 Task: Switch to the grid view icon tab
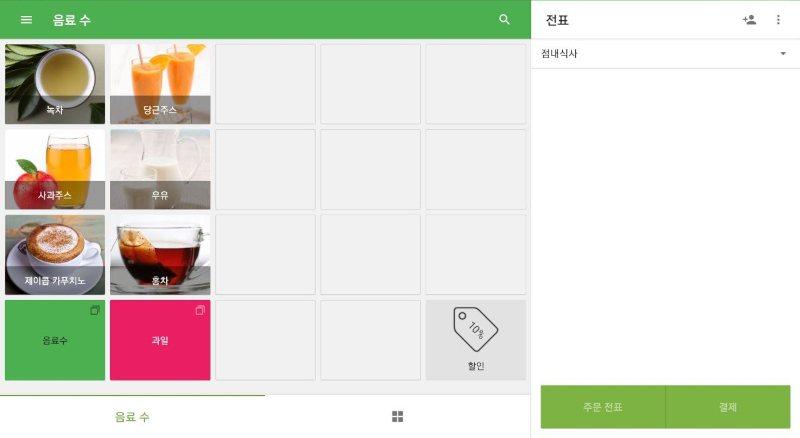coord(397,417)
